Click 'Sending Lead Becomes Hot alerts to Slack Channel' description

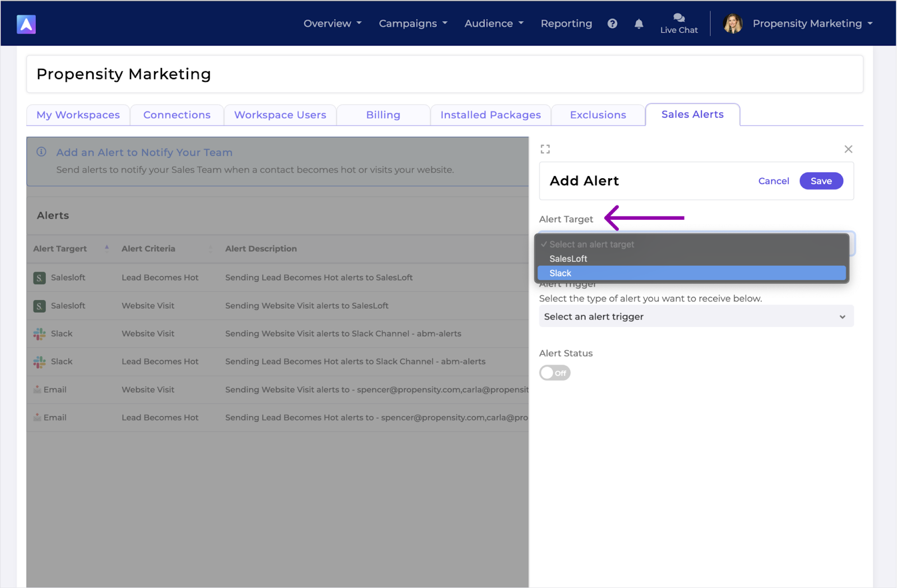[x=355, y=362]
